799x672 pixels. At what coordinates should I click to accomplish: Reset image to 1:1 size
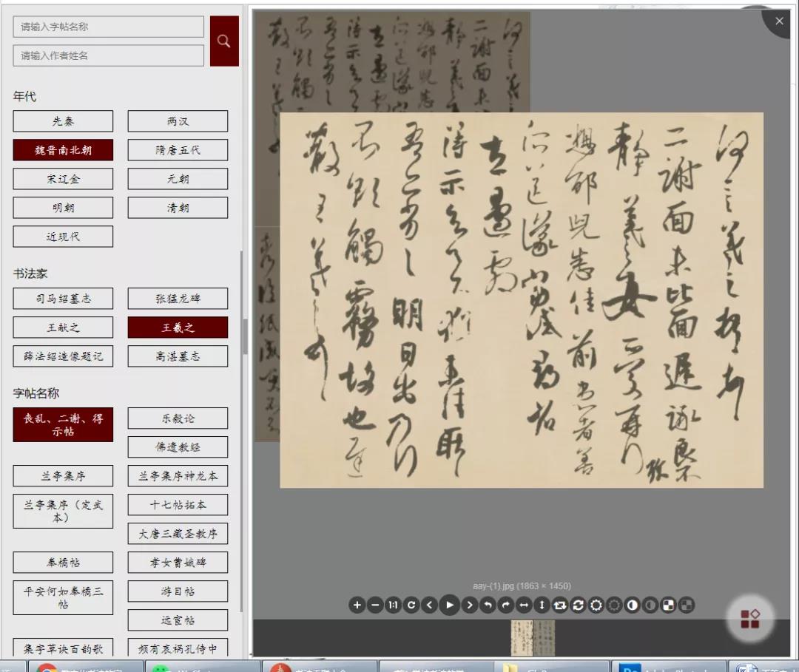coord(394,605)
